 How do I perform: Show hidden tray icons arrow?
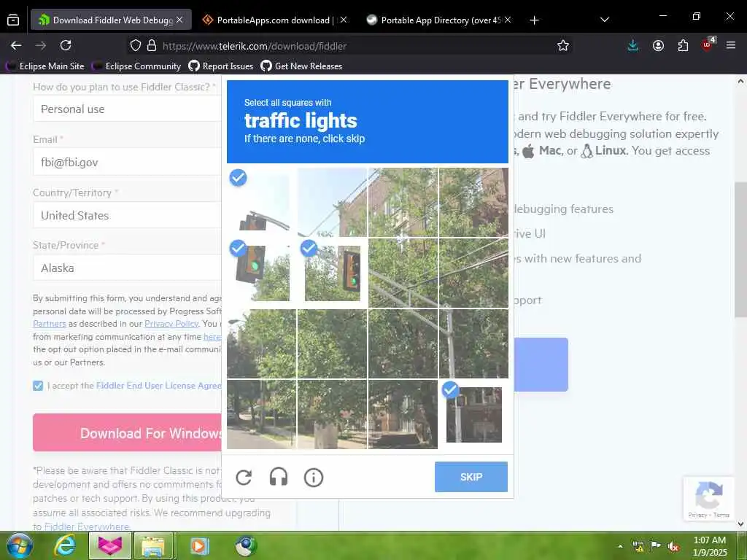[x=620, y=547]
